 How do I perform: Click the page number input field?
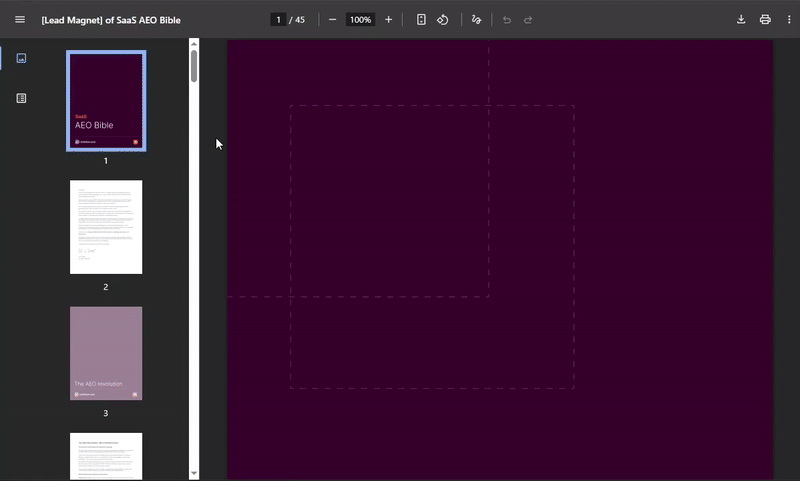coord(279,20)
